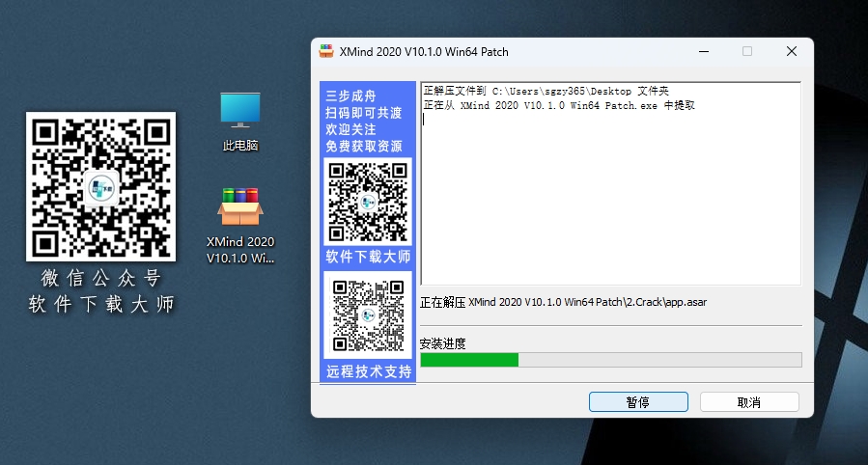Open the 此电脑 desktop icon
The height and width of the screenshot is (465, 868).
pyautogui.click(x=240, y=121)
